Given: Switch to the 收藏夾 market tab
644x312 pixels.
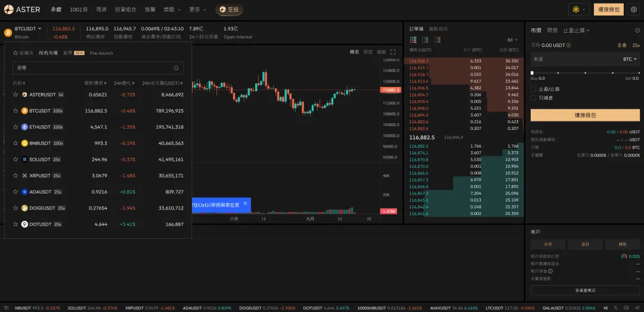Looking at the screenshot, I should pos(23,53).
